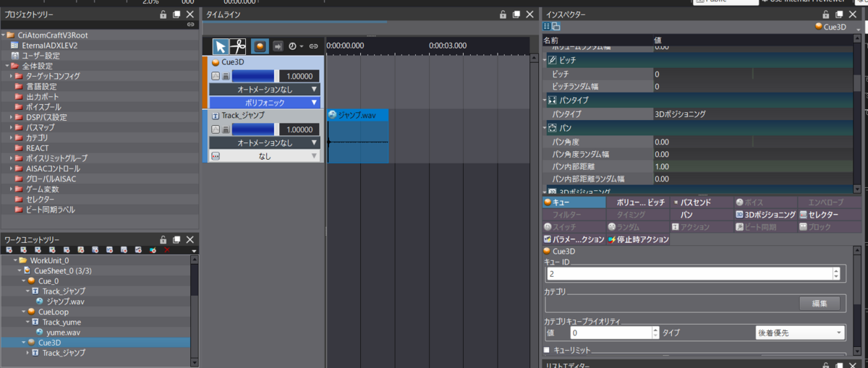Viewport: 868px width, 368px height.
Task: Collapse the CriAtomCraftV3Root tree node
Action: pos(3,35)
